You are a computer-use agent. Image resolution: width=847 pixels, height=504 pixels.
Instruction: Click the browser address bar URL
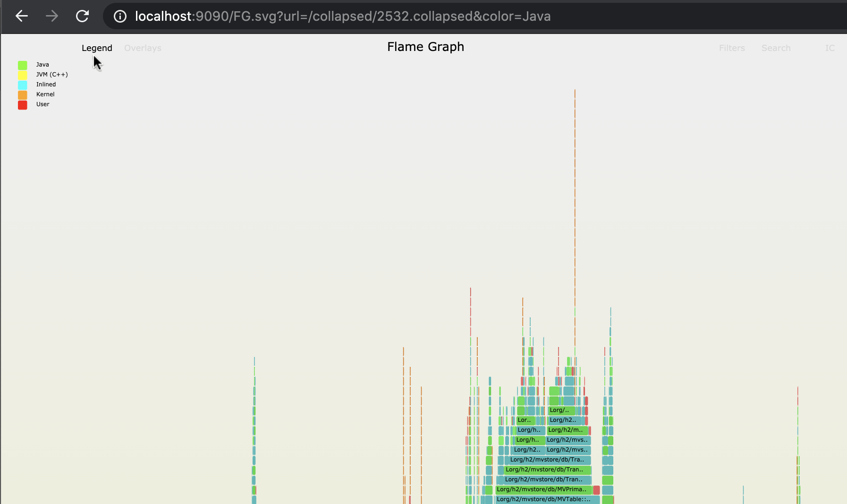coord(343,17)
